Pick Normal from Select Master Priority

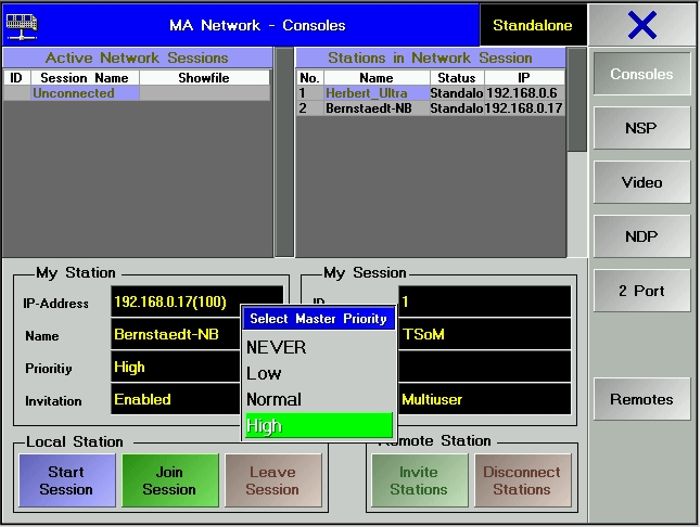tap(318, 399)
